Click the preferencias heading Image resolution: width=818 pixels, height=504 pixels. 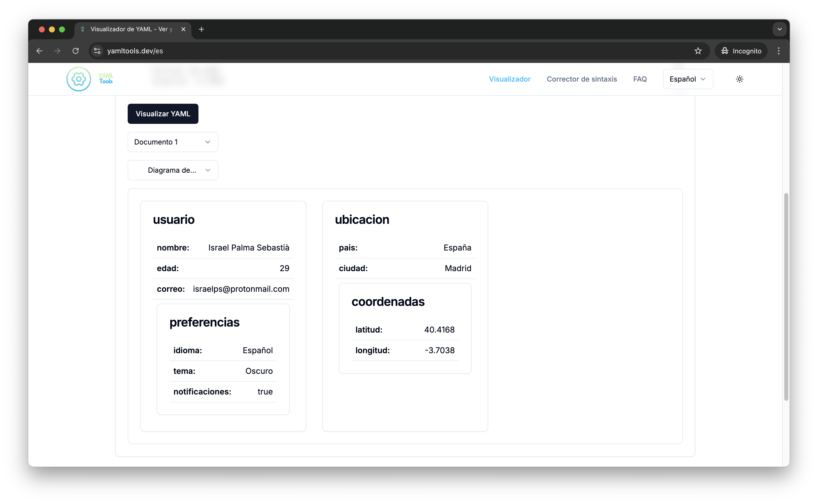click(204, 322)
